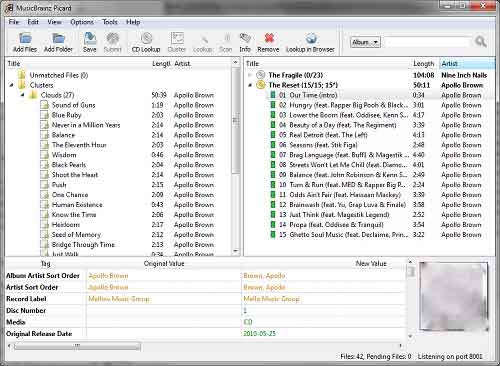This screenshot has width=500, height=366.
Task: Sort the right pane by the Artist column header
Action: point(467,64)
